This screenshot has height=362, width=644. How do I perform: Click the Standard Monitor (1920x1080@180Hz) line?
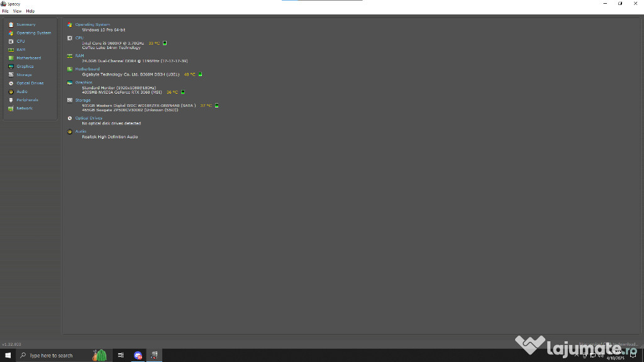[119, 88]
